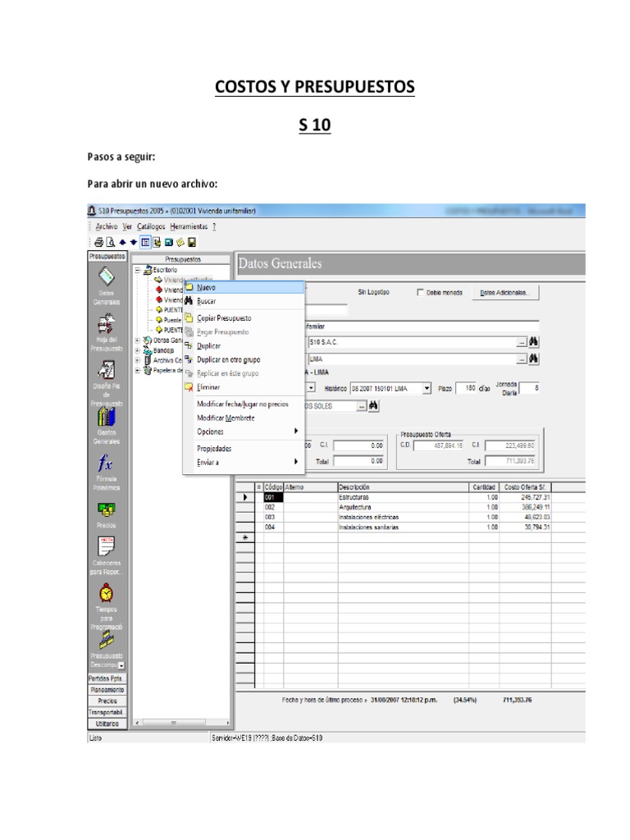Image resolution: width=630 pixels, height=840 pixels.
Task: Expand the Bandeja tree node
Action: 138,350
